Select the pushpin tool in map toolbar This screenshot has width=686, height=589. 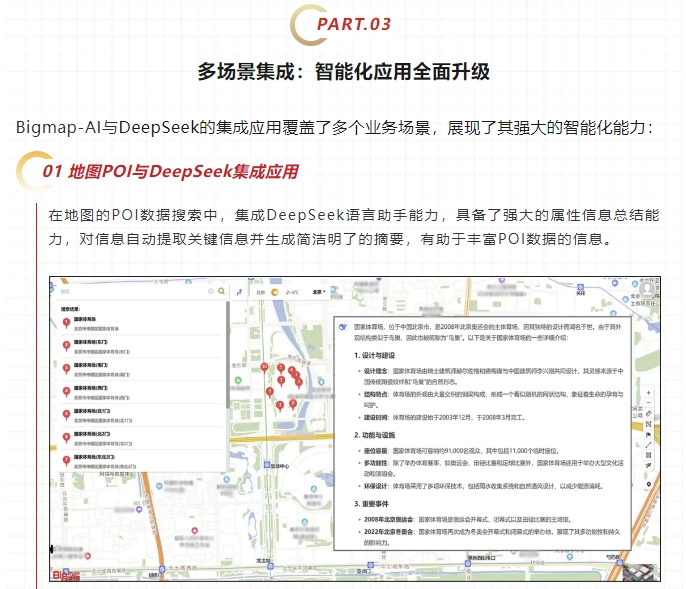tap(648, 465)
